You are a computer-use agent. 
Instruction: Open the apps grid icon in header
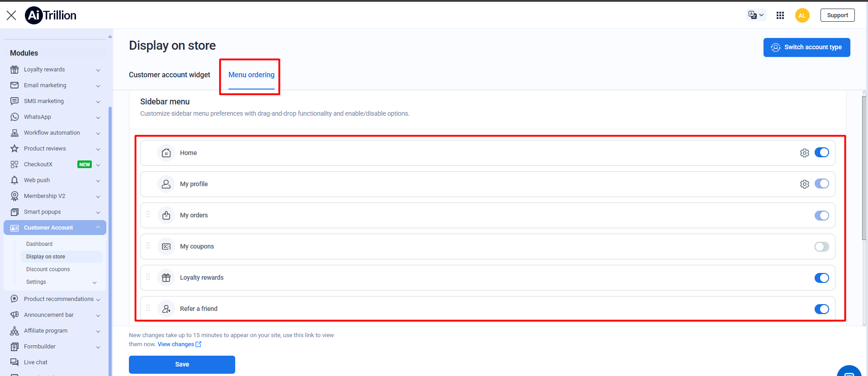pos(780,15)
